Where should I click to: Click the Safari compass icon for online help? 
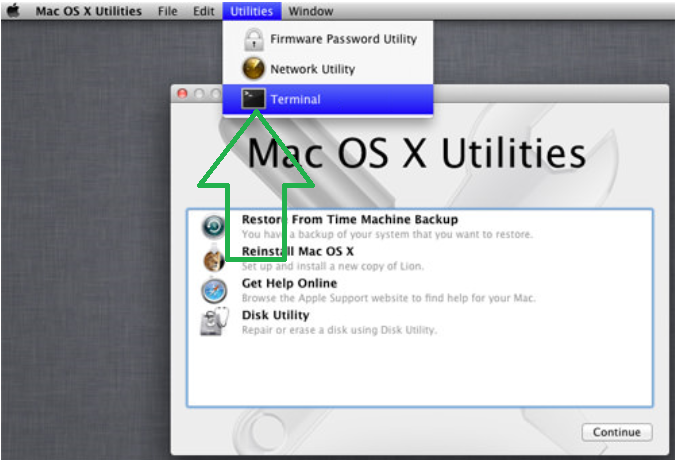tap(214, 291)
